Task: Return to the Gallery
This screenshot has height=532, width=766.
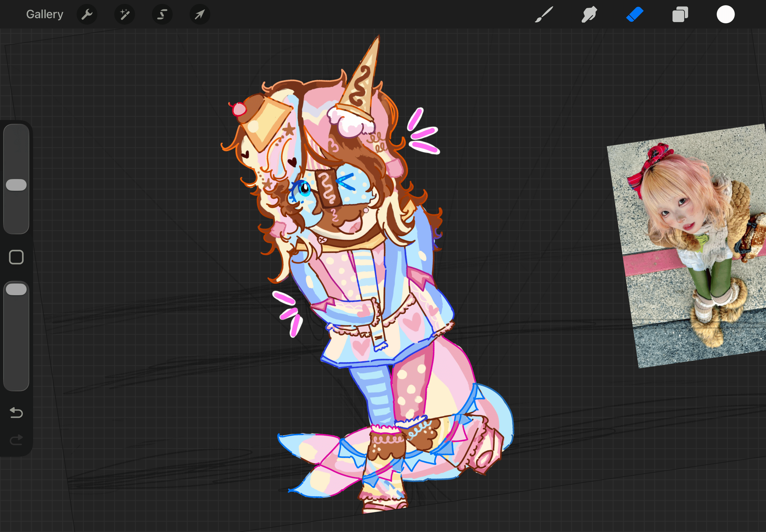Action: coord(45,14)
